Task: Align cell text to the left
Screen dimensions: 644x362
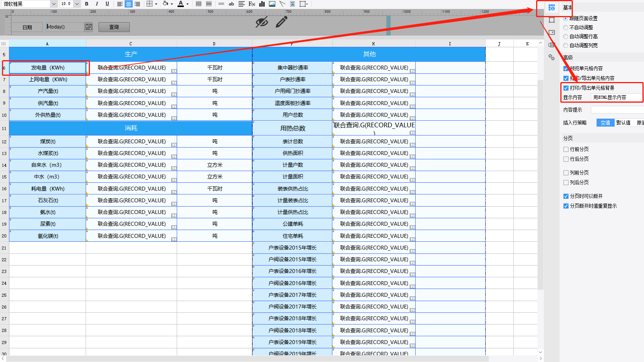Action: tap(120, 4)
